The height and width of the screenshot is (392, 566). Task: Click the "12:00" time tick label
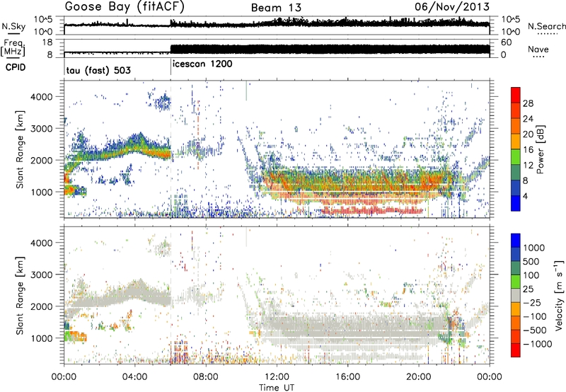277,377
